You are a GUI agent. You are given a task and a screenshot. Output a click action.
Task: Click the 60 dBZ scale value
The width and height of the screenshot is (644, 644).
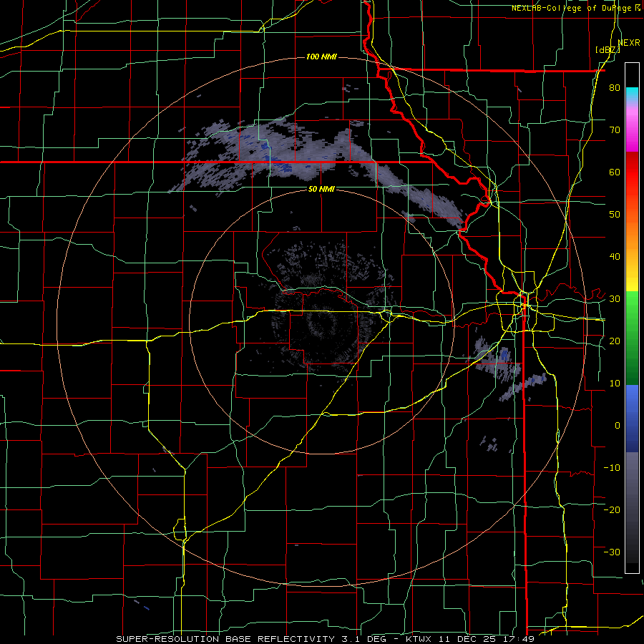615,172
